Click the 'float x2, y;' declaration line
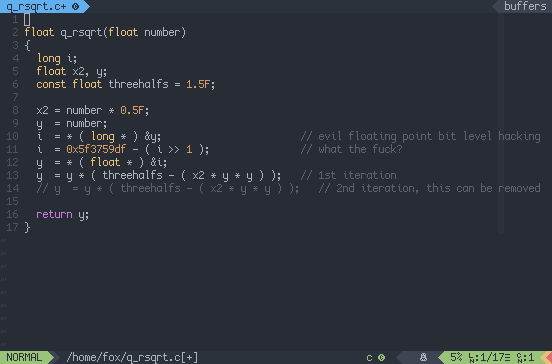 point(72,71)
